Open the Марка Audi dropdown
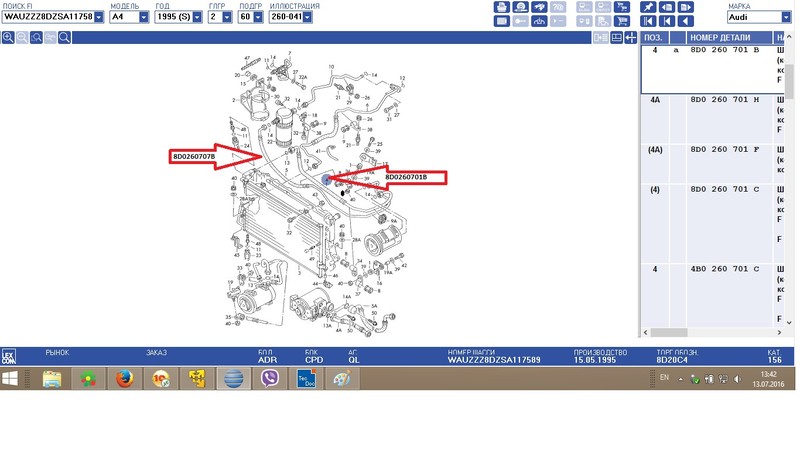The image size is (800, 450). click(787, 18)
